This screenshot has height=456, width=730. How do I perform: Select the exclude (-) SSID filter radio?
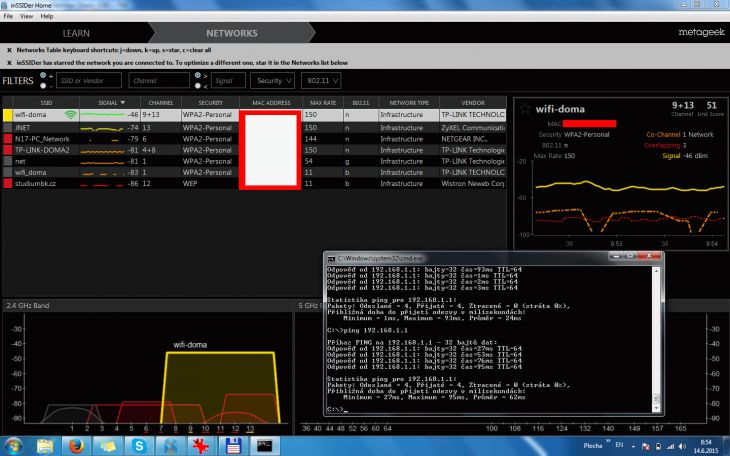click(x=43, y=86)
